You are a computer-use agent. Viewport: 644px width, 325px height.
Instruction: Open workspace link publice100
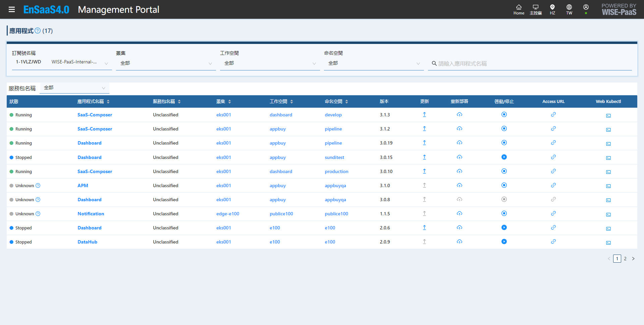click(281, 214)
